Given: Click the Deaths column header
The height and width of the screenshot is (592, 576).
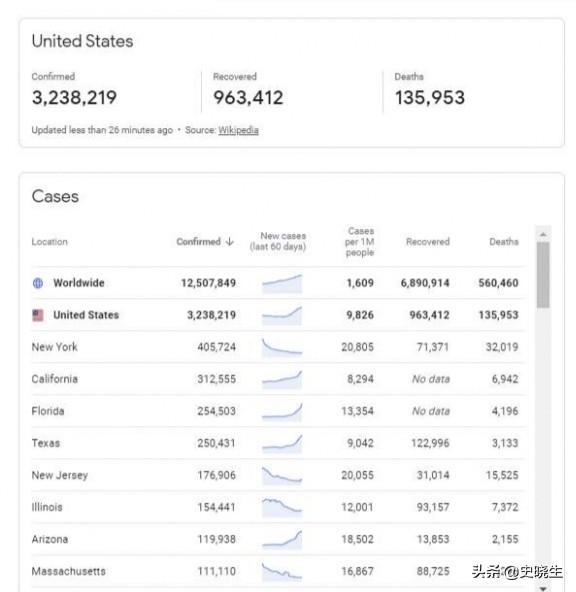Looking at the screenshot, I should (x=504, y=242).
